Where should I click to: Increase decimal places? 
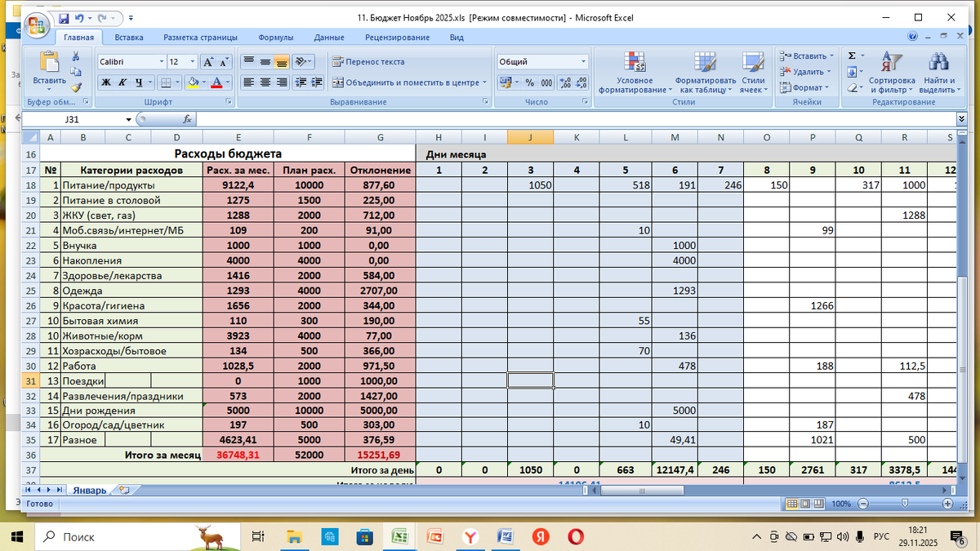click(x=564, y=82)
